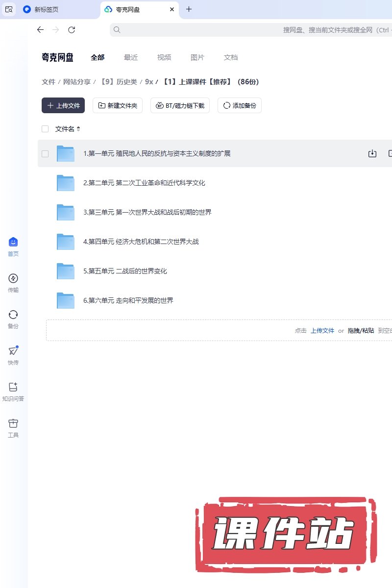Focus the 搜网盘 search input field
The height and width of the screenshot is (588, 392).
coord(245,30)
